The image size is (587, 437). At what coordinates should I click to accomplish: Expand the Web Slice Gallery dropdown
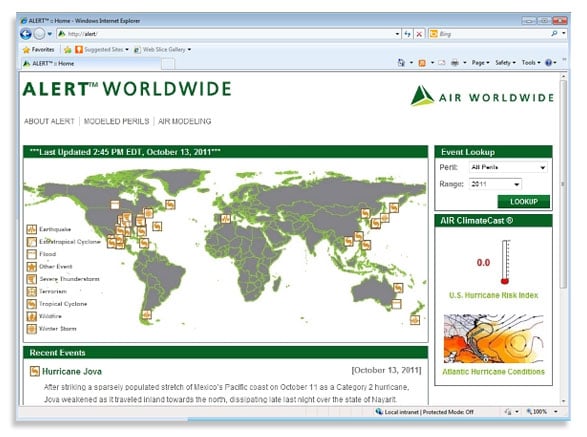tap(189, 49)
